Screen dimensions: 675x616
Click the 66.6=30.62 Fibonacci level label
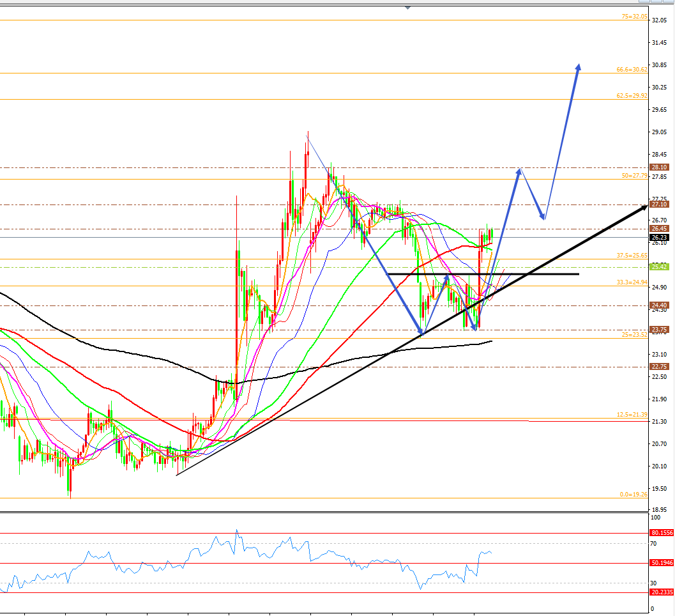pyautogui.click(x=632, y=70)
